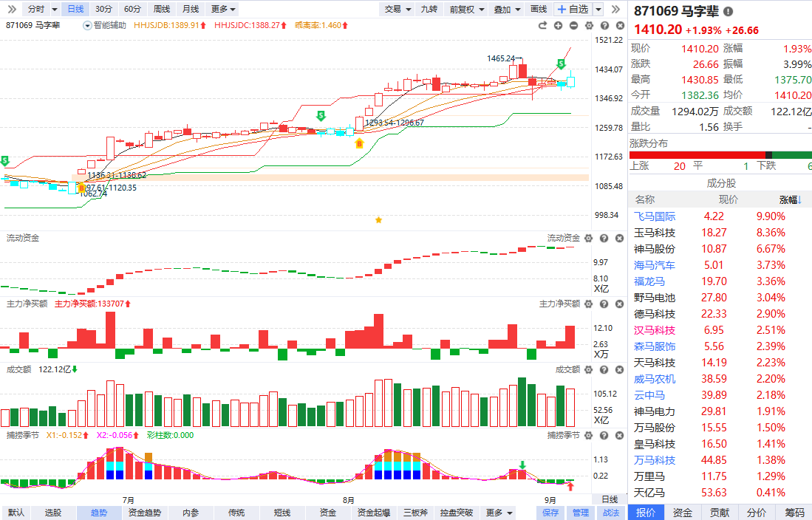Zoom out the main chart with minus icon
The image size is (812, 520).
pos(573,25)
